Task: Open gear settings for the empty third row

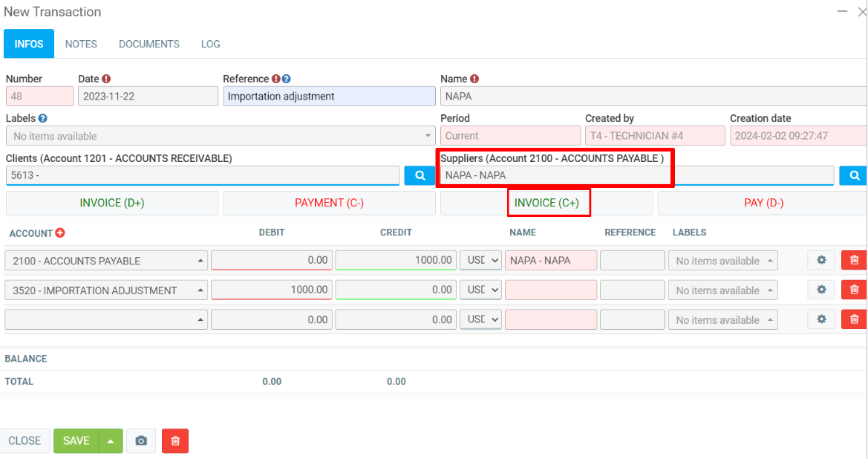Action: 821,319
